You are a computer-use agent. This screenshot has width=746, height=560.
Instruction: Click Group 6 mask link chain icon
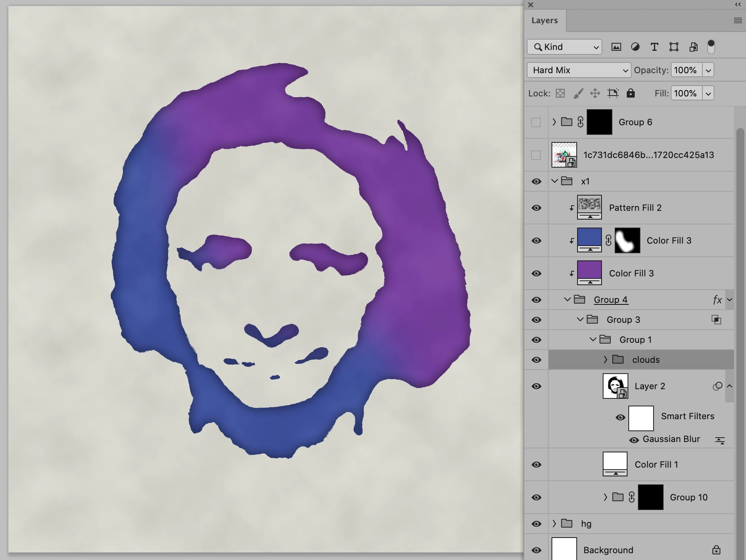pos(580,122)
